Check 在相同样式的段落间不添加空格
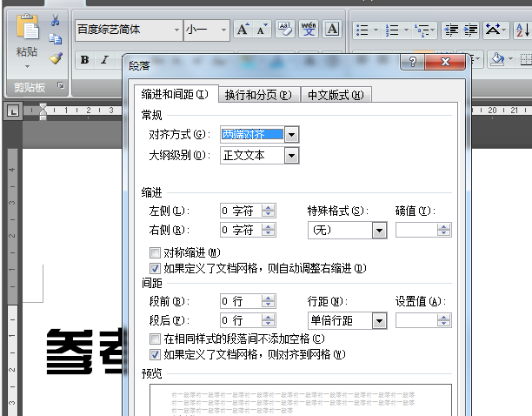 coord(155,339)
